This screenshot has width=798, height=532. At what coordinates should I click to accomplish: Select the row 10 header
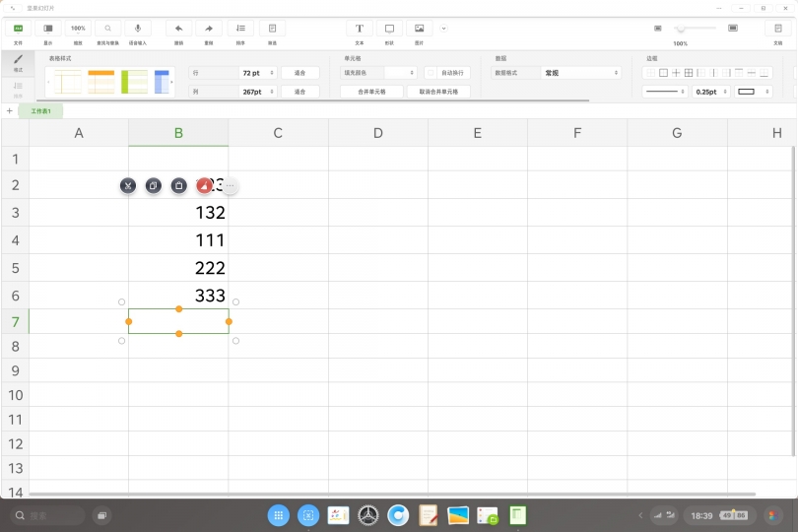pos(15,395)
